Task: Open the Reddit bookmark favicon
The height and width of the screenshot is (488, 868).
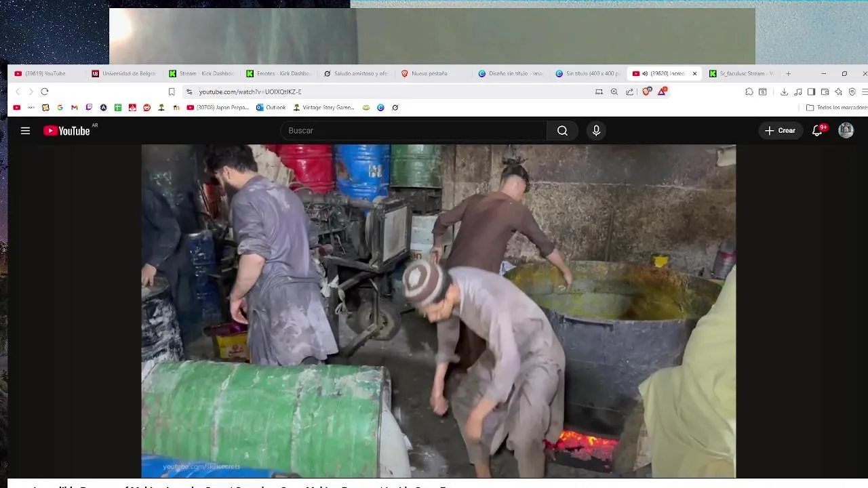Action: [x=146, y=107]
